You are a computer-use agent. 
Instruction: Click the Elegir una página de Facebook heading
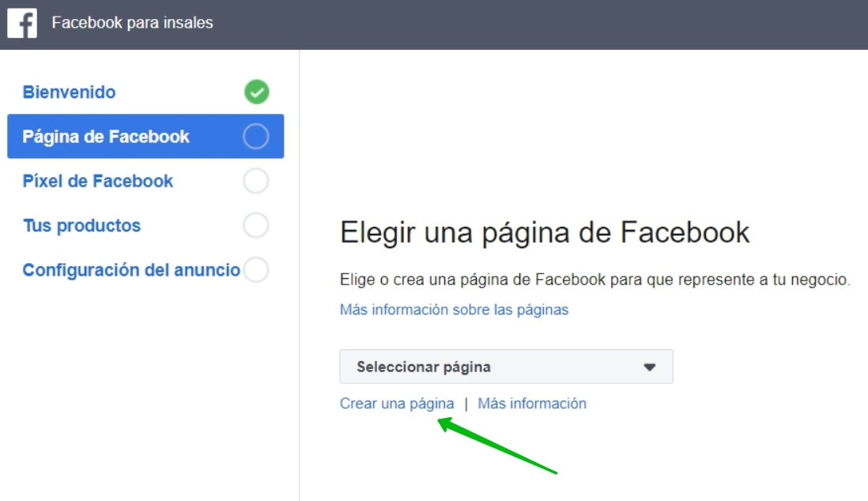tap(545, 232)
